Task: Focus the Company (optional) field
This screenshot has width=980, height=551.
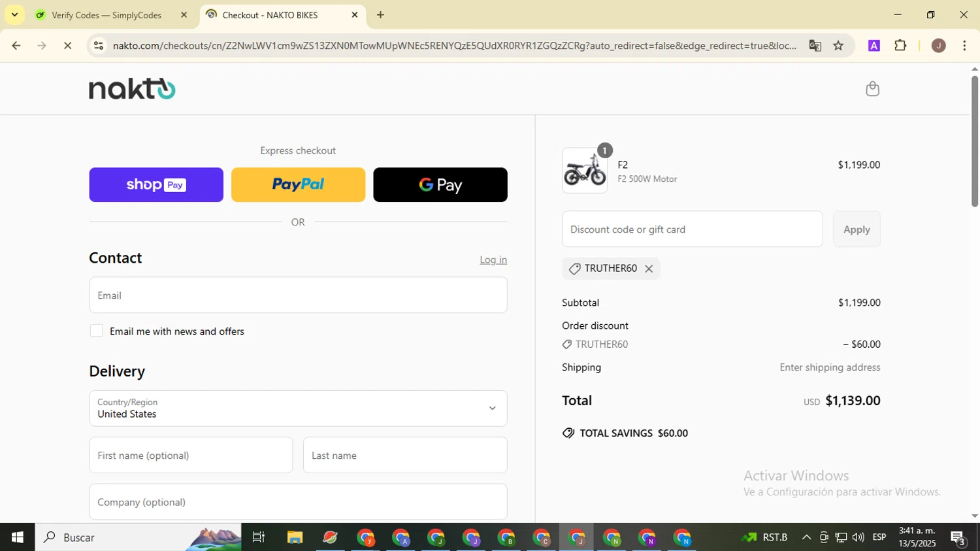Action: (x=298, y=502)
